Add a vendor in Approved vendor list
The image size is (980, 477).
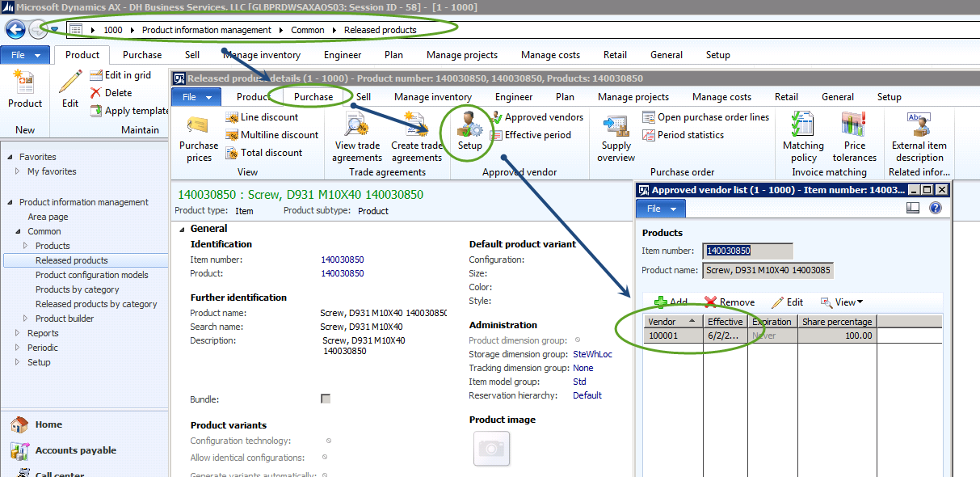(x=671, y=302)
